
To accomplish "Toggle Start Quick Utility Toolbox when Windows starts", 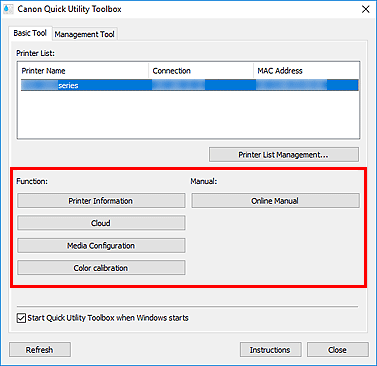I will (21, 318).
